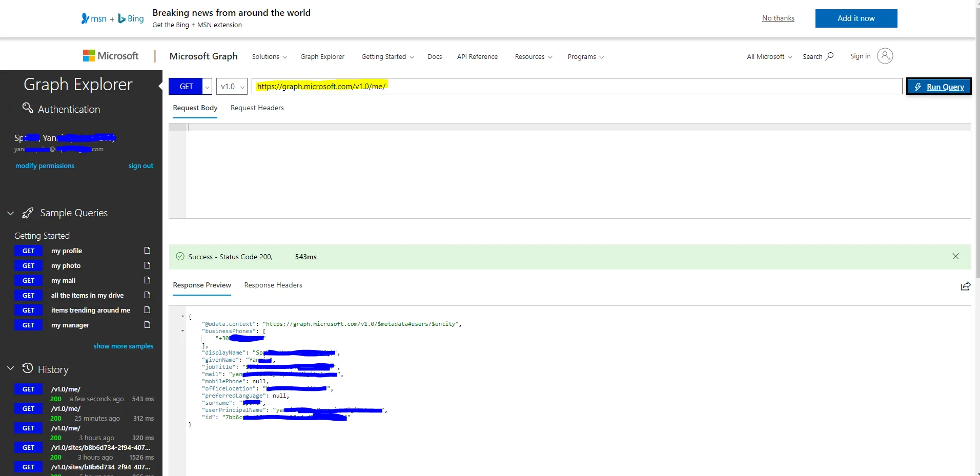Open docs icon for items trending around me
This screenshot has height=476, width=980.
[148, 310]
